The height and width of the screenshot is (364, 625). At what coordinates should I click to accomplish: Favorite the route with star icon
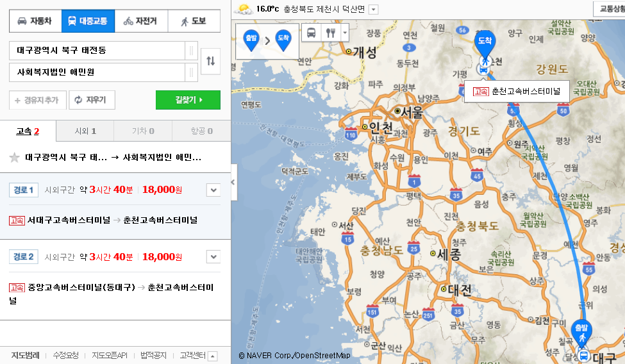[14, 158]
